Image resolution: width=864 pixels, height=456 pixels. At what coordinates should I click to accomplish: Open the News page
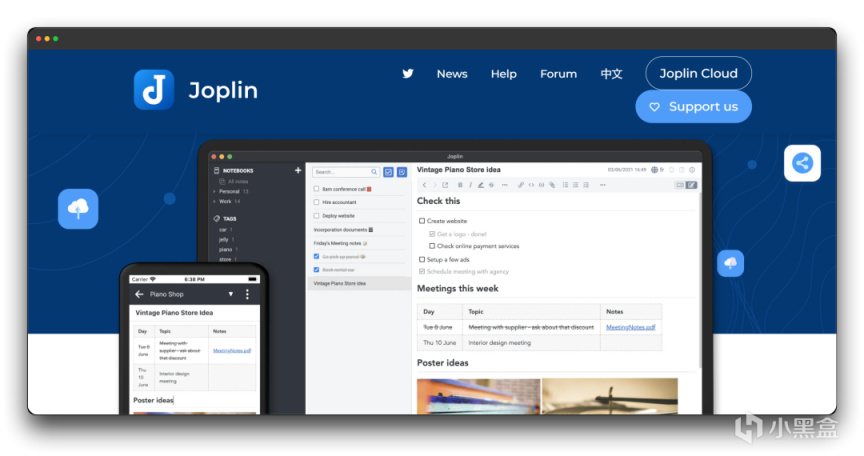(452, 74)
